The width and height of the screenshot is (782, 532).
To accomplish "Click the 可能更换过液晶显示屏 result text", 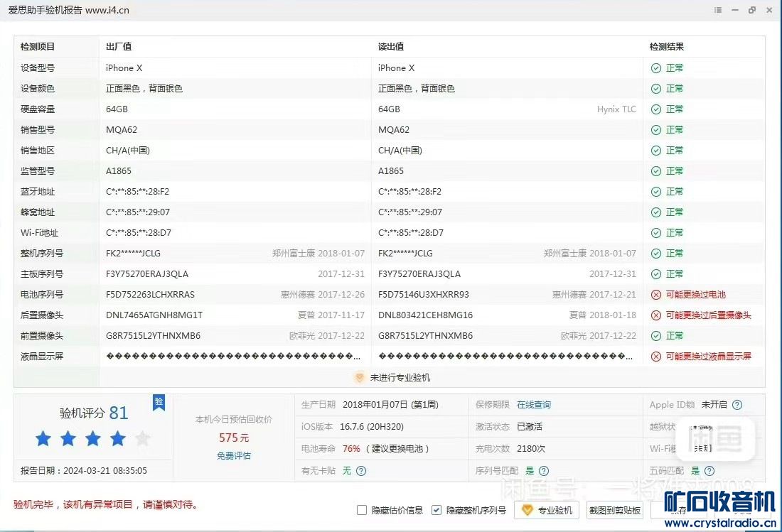I will tap(708, 357).
